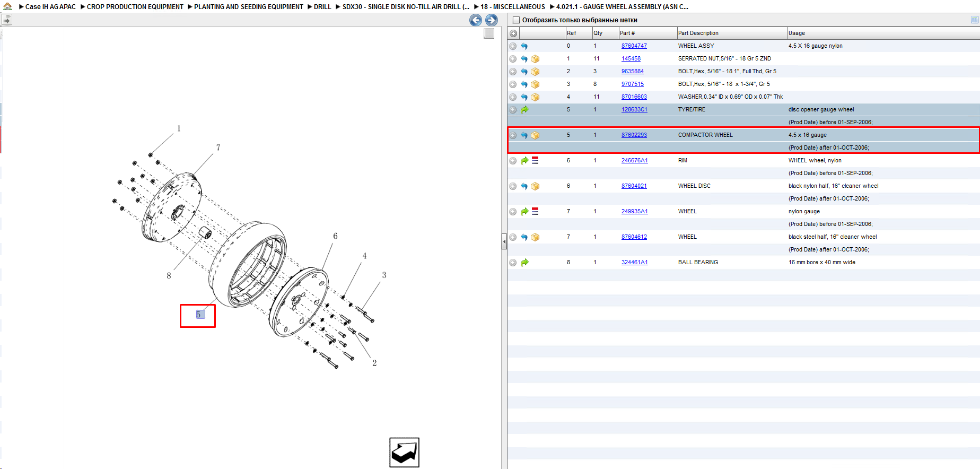The width and height of the screenshot is (980, 469).
Task: Open CROP PRODUCTION EQUIPMENT breadcrumb
Action: coord(135,7)
